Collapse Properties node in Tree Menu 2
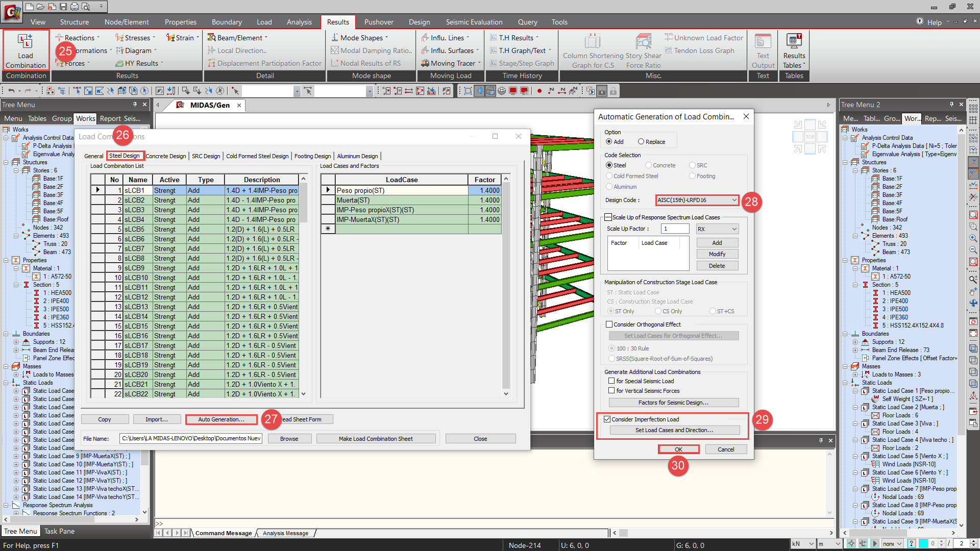 point(845,260)
